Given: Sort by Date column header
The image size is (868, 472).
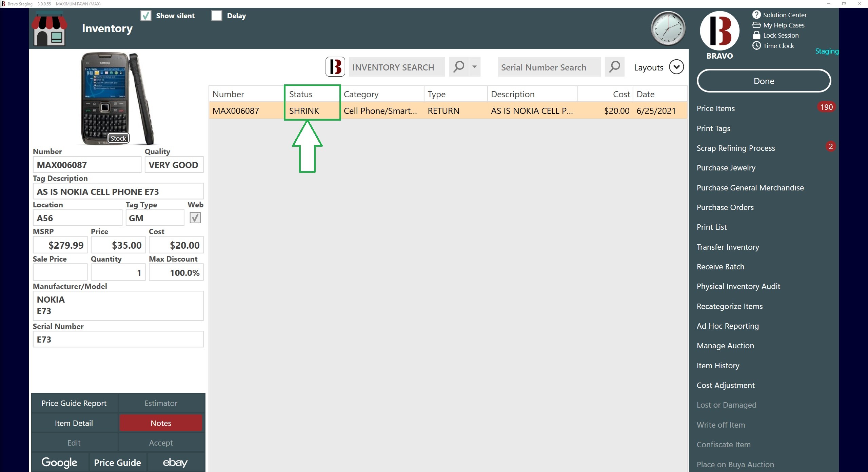Looking at the screenshot, I should [x=660, y=94].
